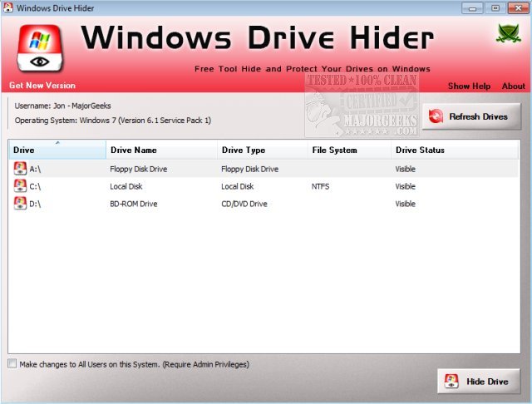This screenshot has height=404, width=532.
Task: Open the Show Help link
Action: point(469,86)
